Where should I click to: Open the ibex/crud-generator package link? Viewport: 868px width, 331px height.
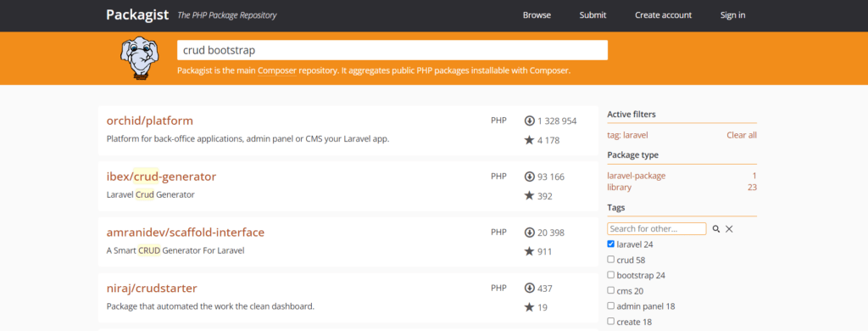click(161, 177)
